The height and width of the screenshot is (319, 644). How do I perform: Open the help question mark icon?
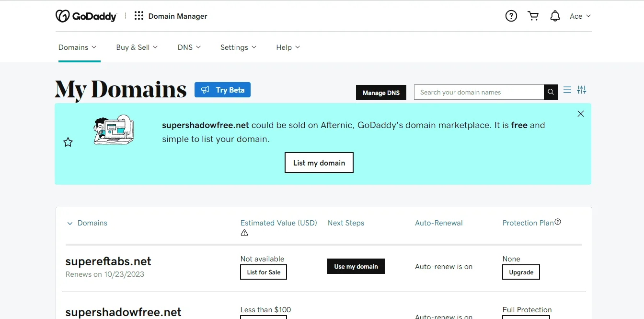click(511, 16)
